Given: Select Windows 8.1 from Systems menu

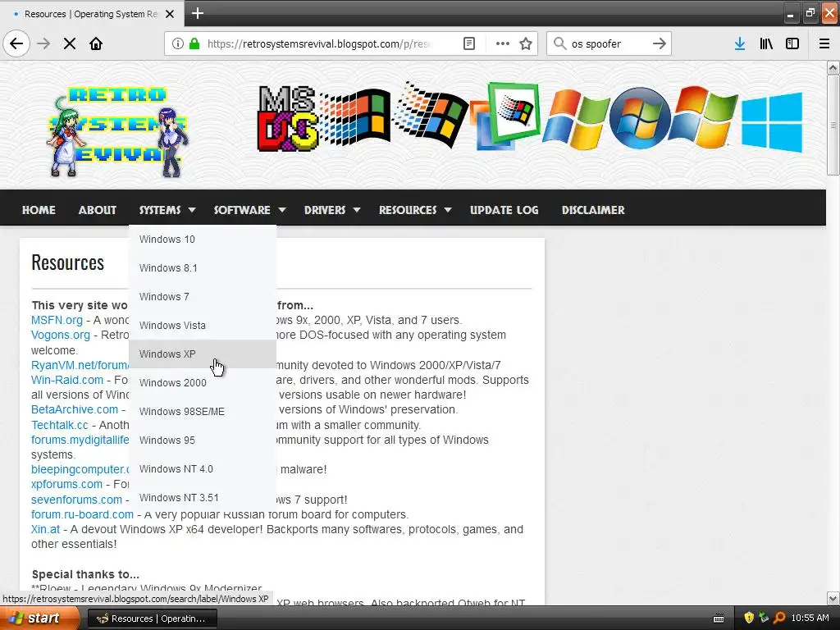Looking at the screenshot, I should click(x=203, y=268).
